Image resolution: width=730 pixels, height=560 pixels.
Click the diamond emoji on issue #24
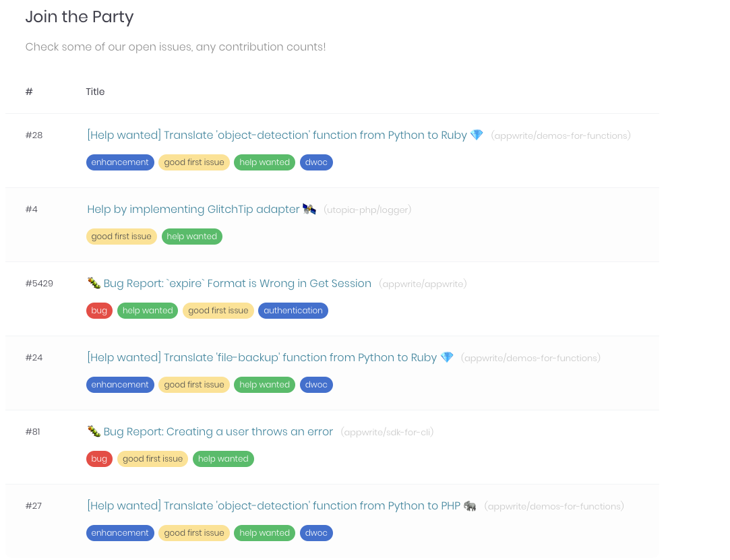[447, 357]
